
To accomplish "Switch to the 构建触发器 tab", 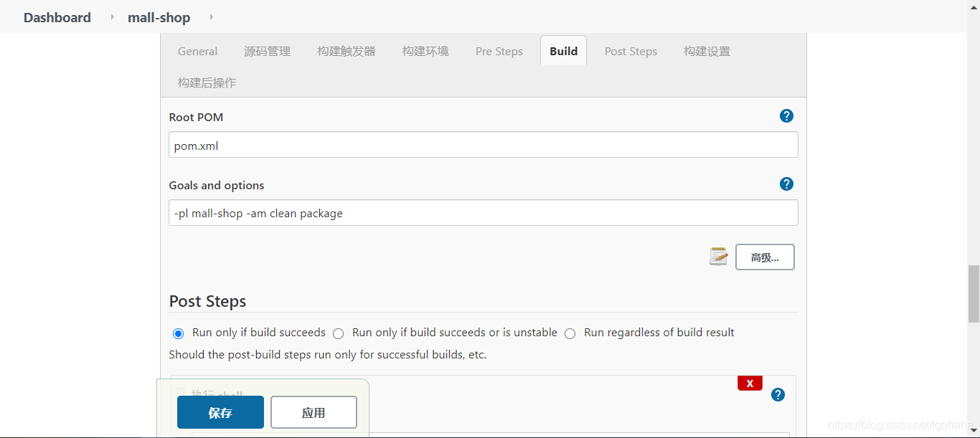I will tap(347, 52).
